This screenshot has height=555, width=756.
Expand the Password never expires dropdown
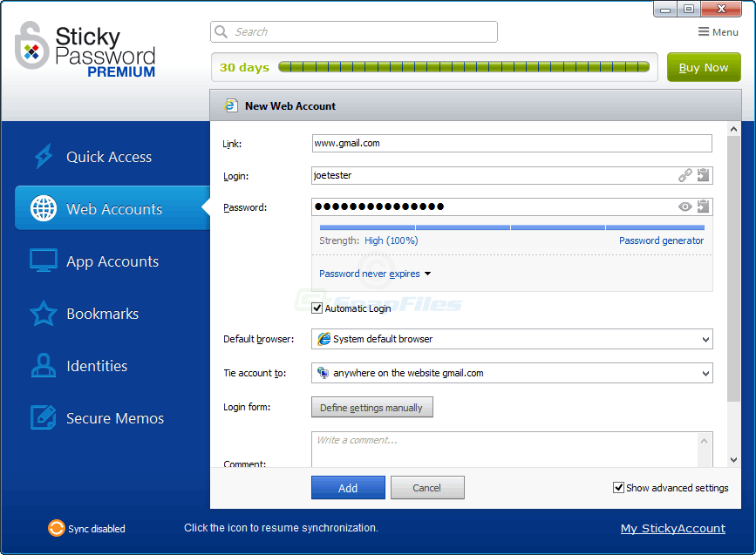375,274
